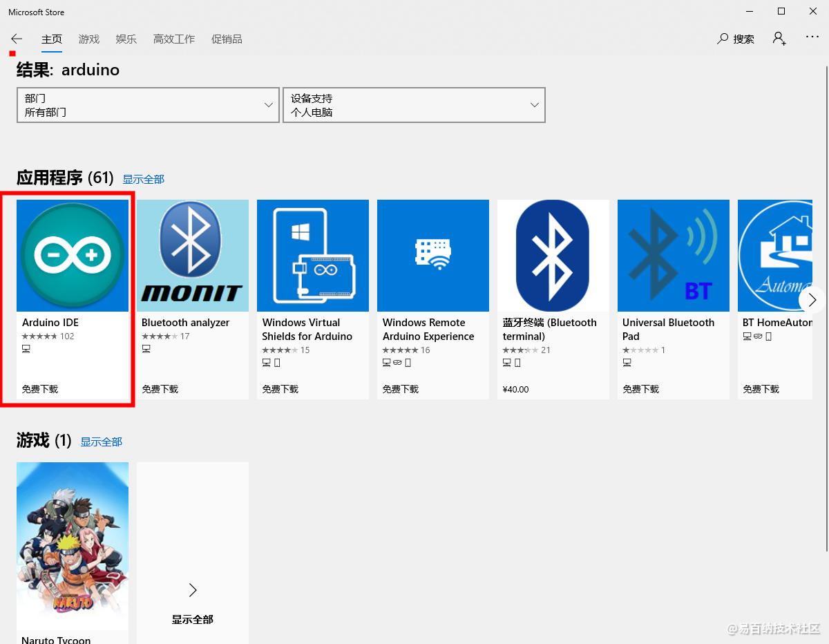Expand the 部门 dropdown
Screen dimensions: 829x644
(x=148, y=105)
